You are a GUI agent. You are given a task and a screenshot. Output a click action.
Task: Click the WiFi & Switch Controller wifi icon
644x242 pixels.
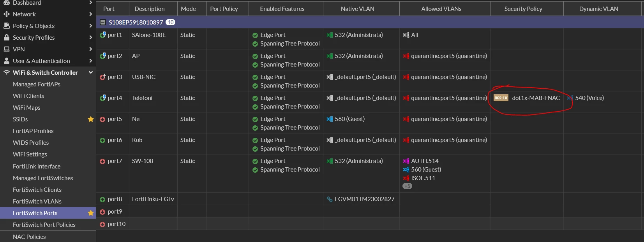coord(6,72)
